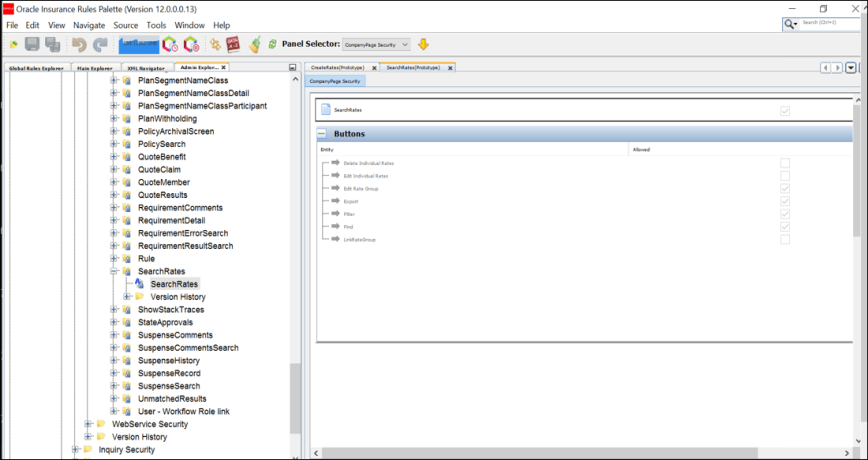The width and height of the screenshot is (868, 460).
Task: Click the Save toolbar icon
Action: (32, 44)
